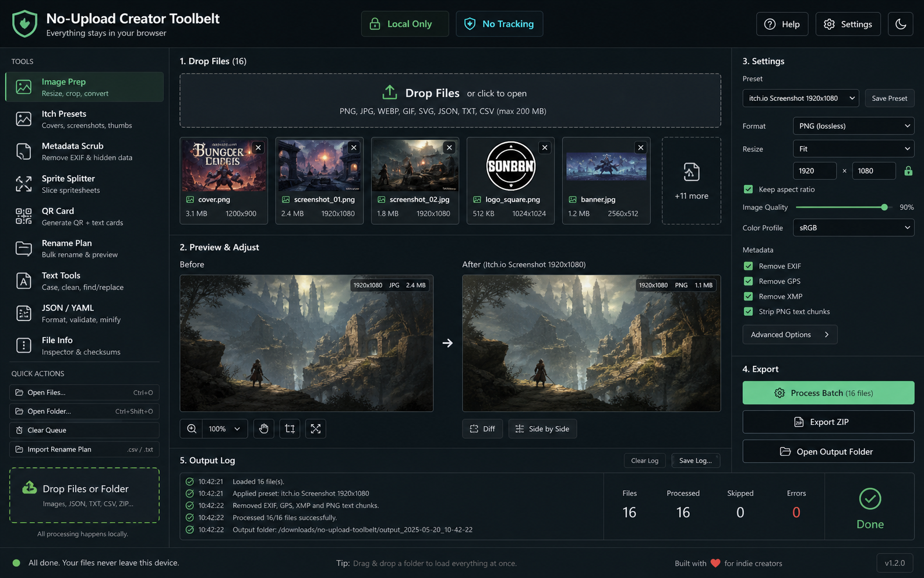Screen dimensions: 924x578
Task: Click the Done checkmark status icon
Action: point(870,499)
